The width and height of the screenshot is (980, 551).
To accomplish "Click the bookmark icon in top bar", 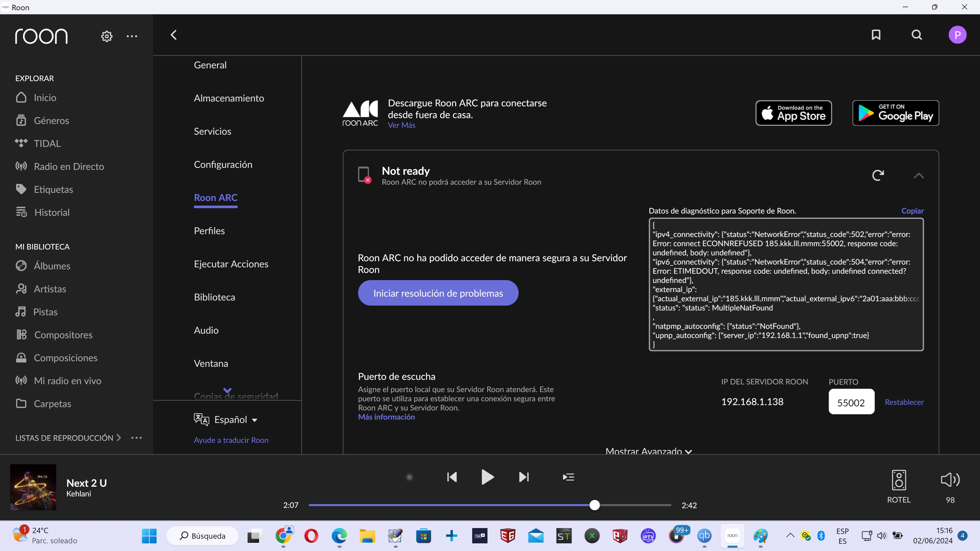I will (876, 35).
